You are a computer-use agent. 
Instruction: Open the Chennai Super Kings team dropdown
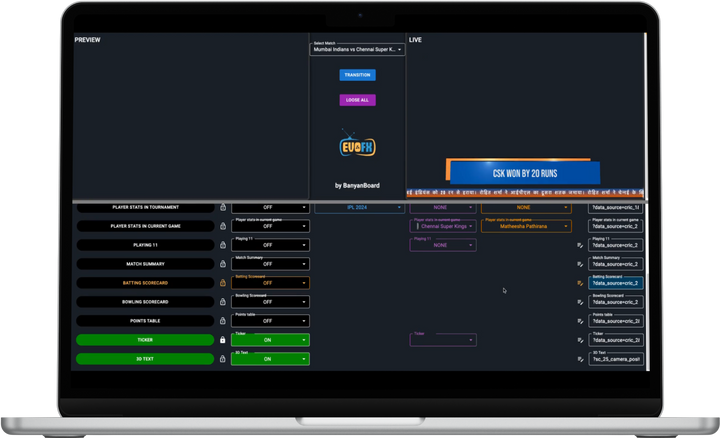pyautogui.click(x=443, y=226)
